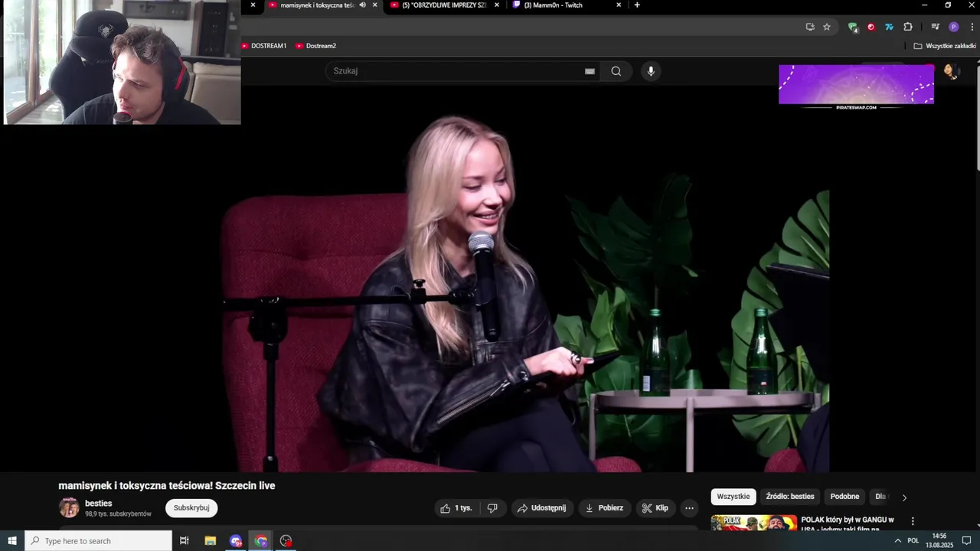Open a new browser tab with plus

636,5
